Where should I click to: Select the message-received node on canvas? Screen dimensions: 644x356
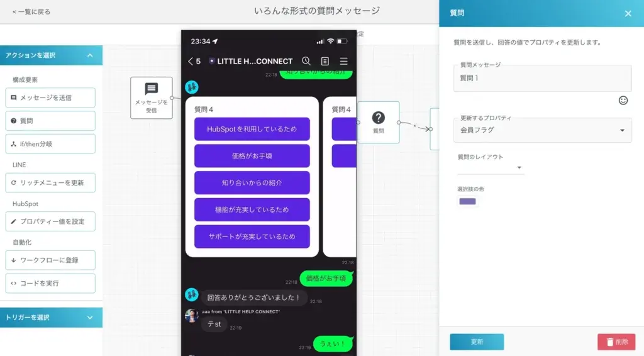[151, 97]
